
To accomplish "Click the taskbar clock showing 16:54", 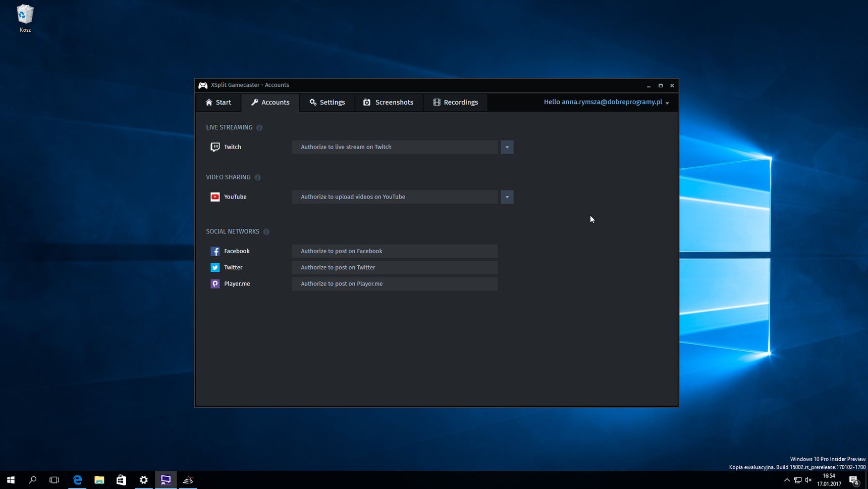I will coord(829,480).
